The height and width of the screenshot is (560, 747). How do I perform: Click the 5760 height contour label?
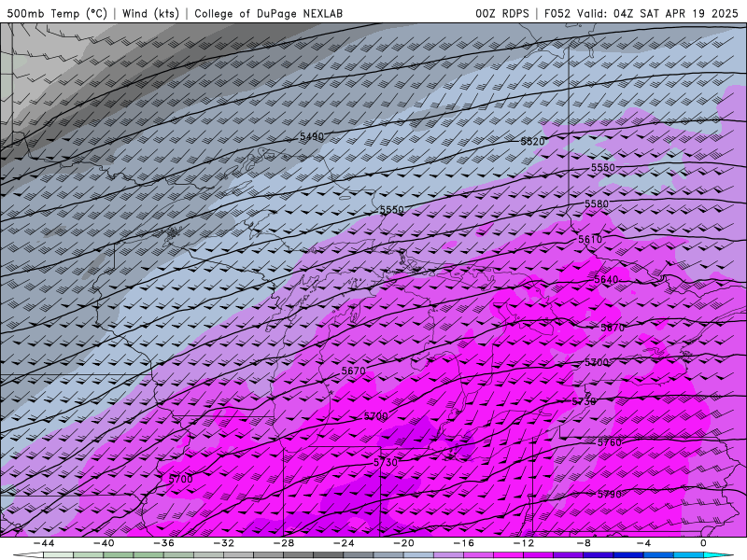(x=610, y=442)
